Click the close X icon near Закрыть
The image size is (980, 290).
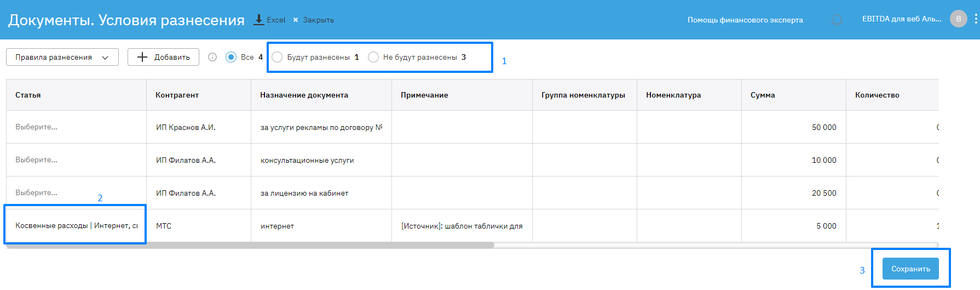tap(296, 20)
